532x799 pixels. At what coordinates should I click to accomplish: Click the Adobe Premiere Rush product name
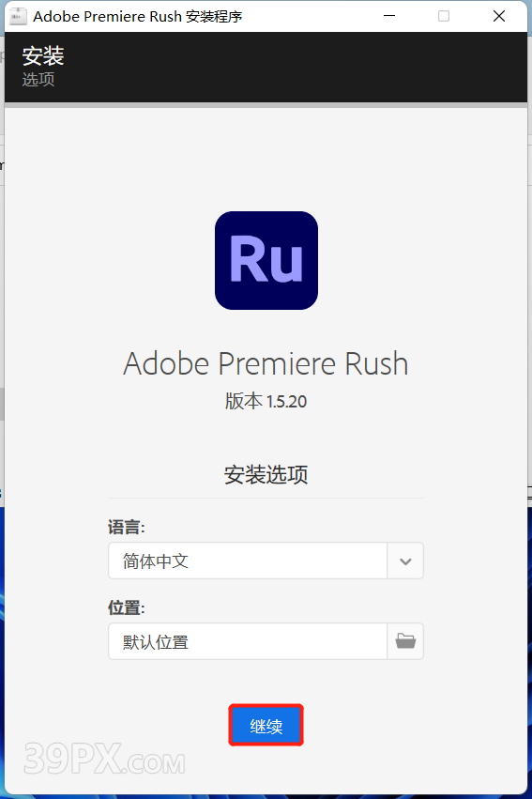266,364
